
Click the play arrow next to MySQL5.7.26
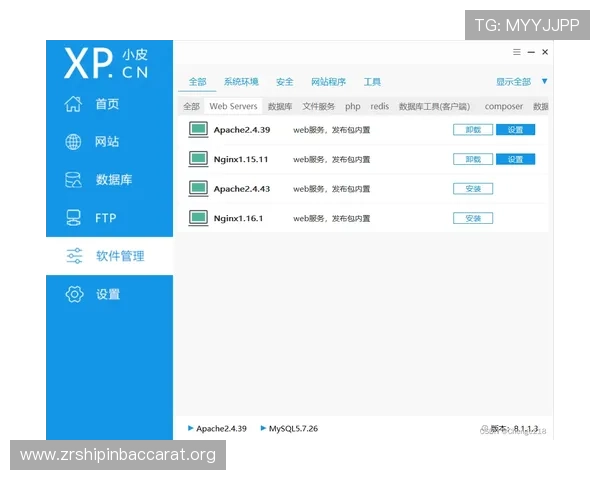[263, 428]
